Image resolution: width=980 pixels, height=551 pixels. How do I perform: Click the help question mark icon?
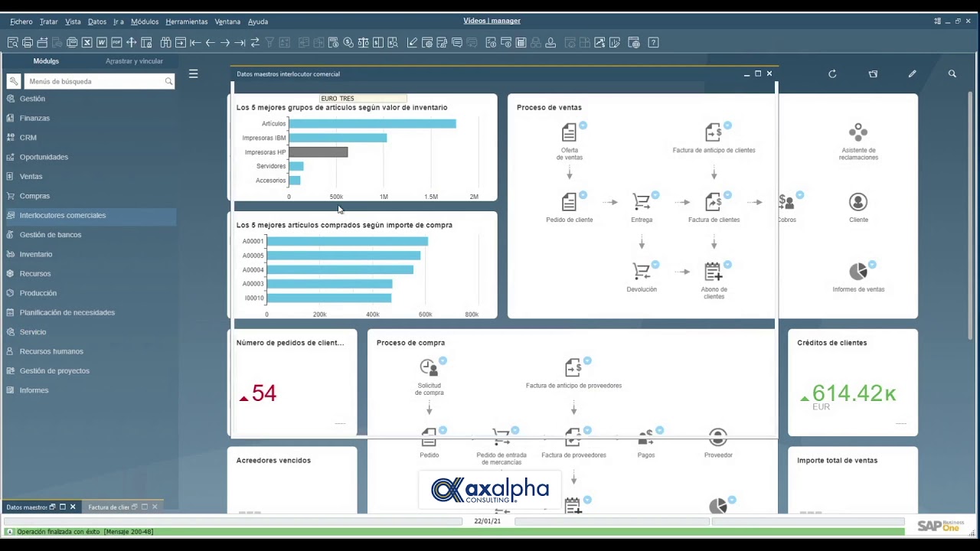pyautogui.click(x=653, y=43)
